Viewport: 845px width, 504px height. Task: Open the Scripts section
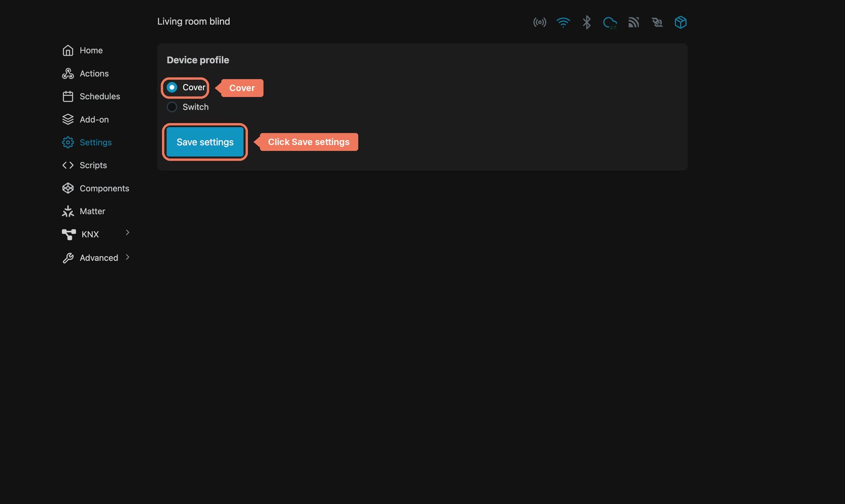click(84, 165)
